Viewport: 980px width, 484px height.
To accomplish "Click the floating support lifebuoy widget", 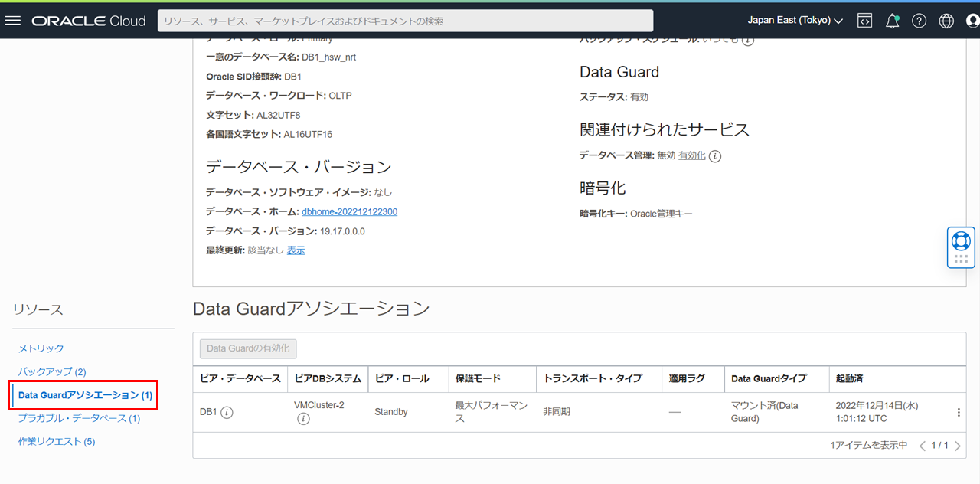I will click(x=961, y=241).
